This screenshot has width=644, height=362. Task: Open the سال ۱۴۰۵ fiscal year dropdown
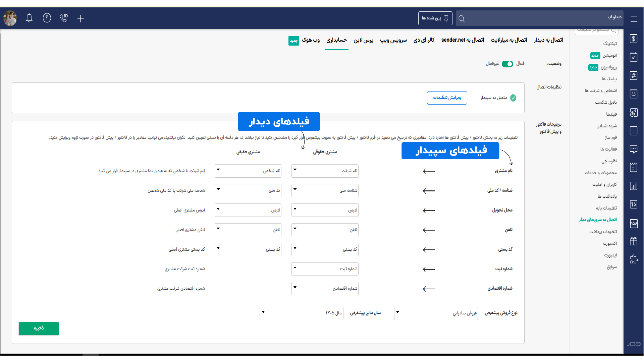(302, 313)
